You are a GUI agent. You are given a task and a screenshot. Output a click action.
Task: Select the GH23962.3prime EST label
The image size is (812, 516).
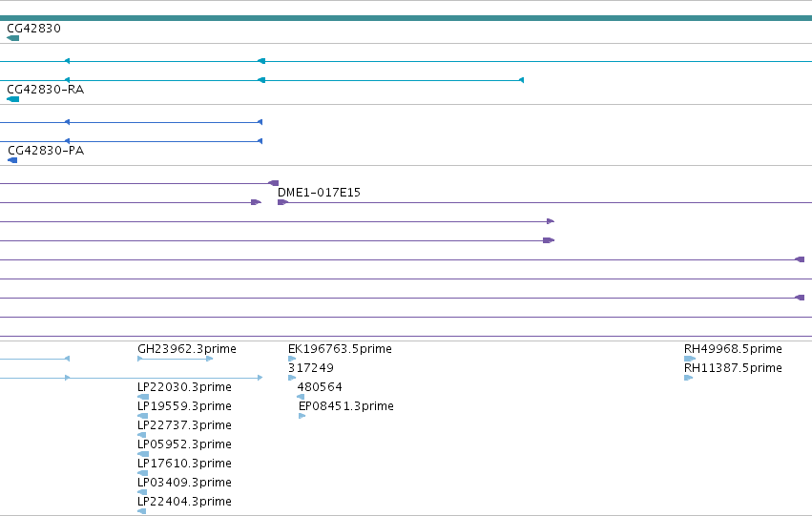(x=187, y=349)
